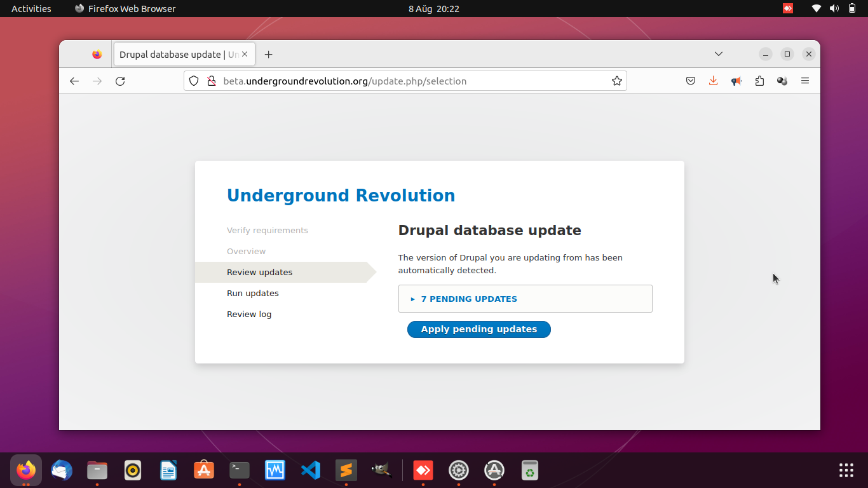
Task: Click the Firefox view icon left of the tabs
Action: point(97,55)
